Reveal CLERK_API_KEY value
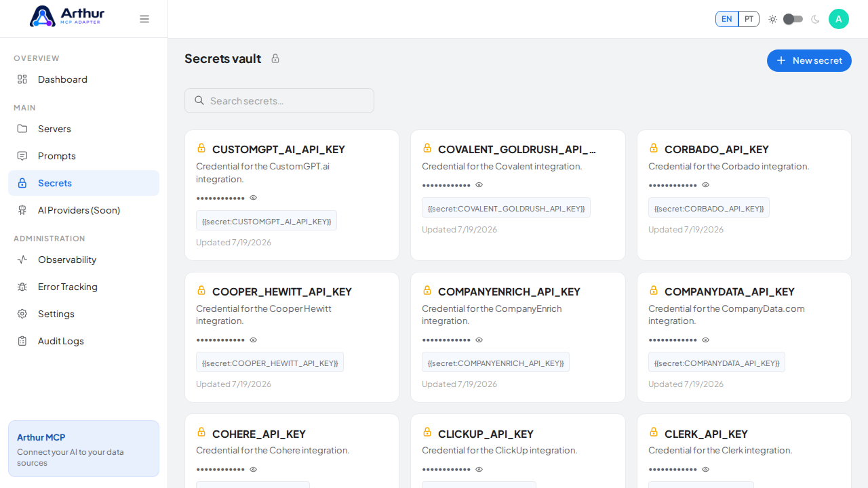The image size is (868, 488). (705, 469)
